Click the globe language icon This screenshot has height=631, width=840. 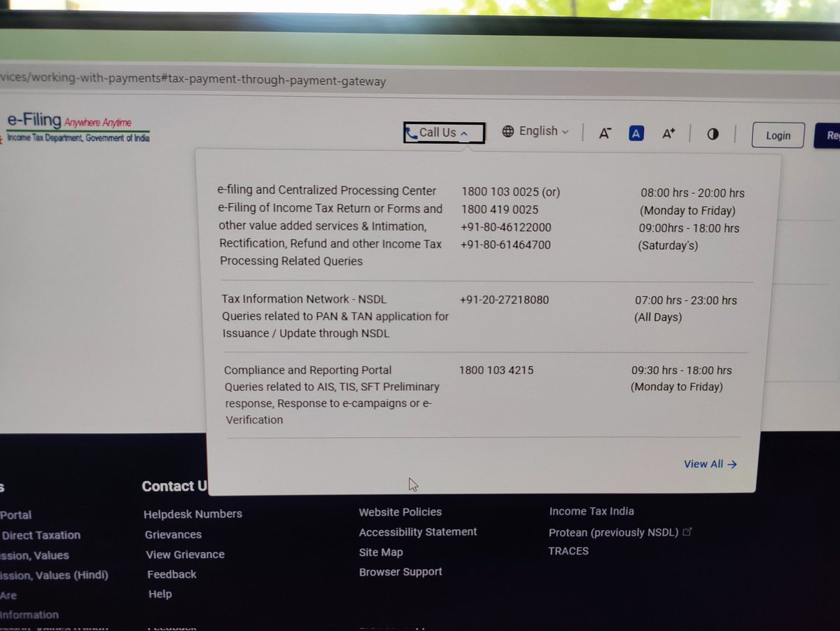click(508, 132)
